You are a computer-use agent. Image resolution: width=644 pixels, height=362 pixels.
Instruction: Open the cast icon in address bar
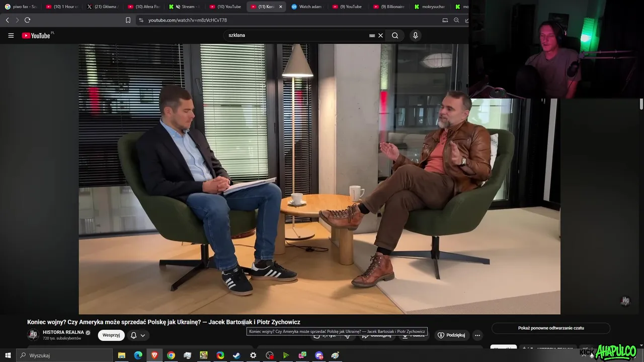(x=445, y=20)
